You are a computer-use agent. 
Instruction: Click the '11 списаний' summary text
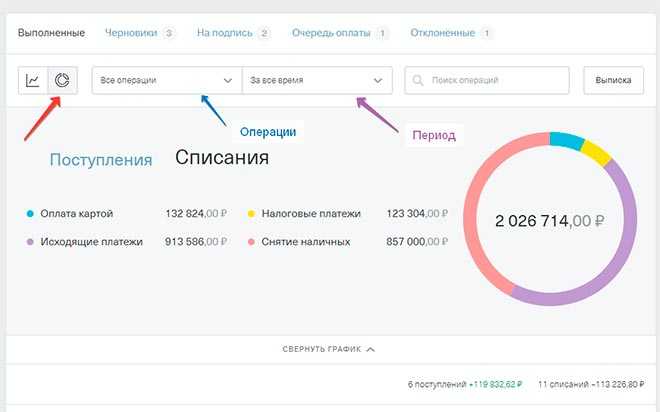click(563, 384)
